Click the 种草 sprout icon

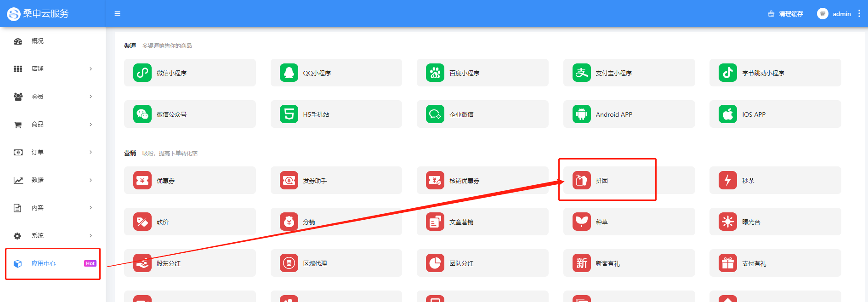point(582,222)
